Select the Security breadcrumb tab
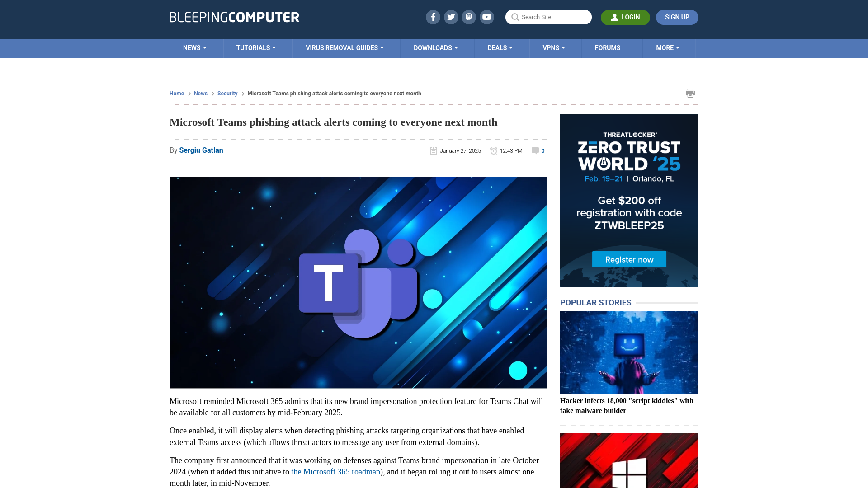868x488 pixels. pyautogui.click(x=228, y=94)
